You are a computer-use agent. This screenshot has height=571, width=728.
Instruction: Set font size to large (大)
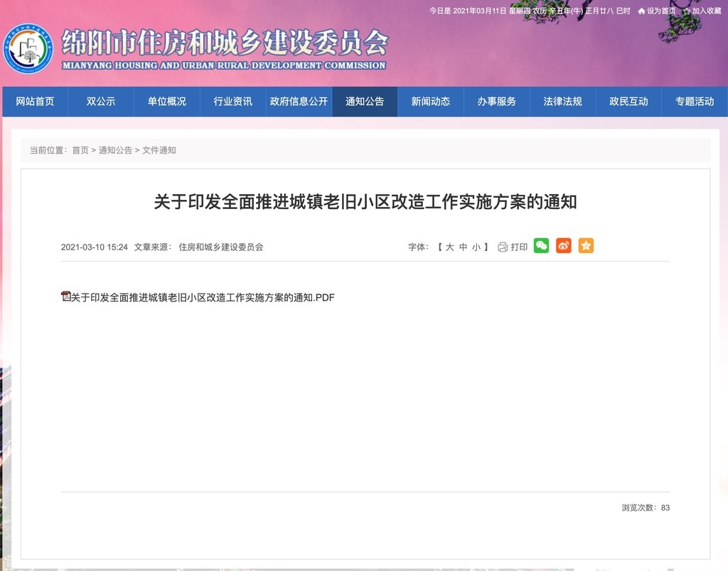(449, 247)
